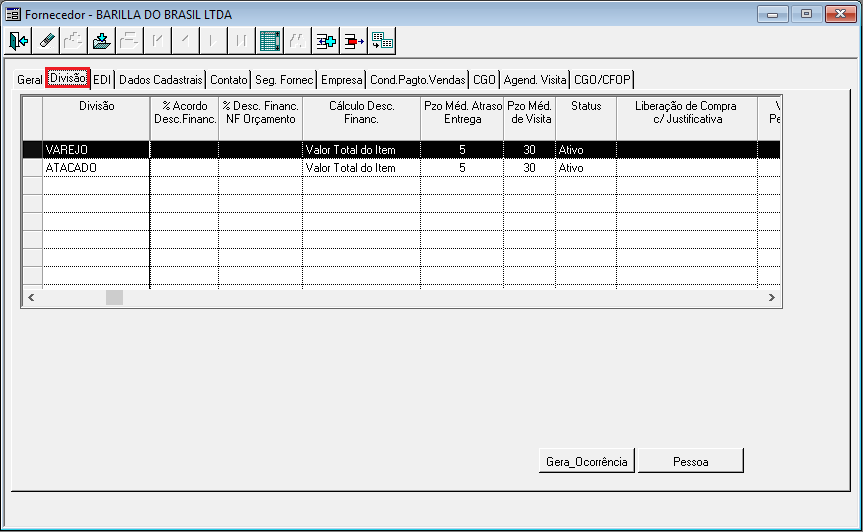This screenshot has height=532, width=863.
Task: Click the greyed first record navigation icon
Action: [158, 41]
